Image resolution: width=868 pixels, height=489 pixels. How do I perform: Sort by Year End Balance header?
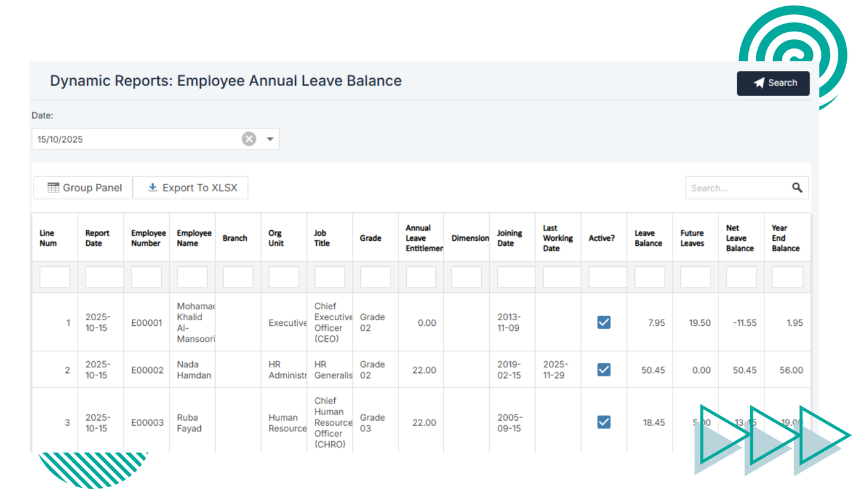tap(786, 238)
